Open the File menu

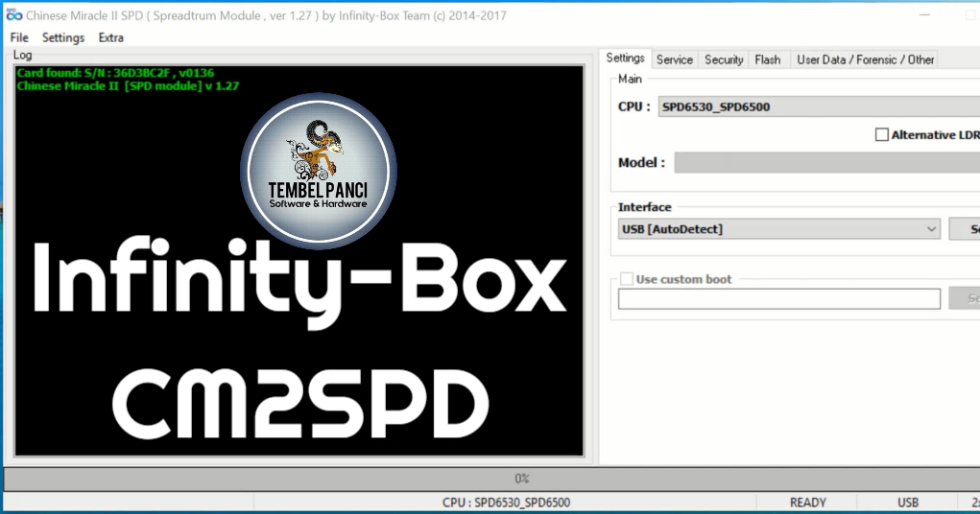19,37
